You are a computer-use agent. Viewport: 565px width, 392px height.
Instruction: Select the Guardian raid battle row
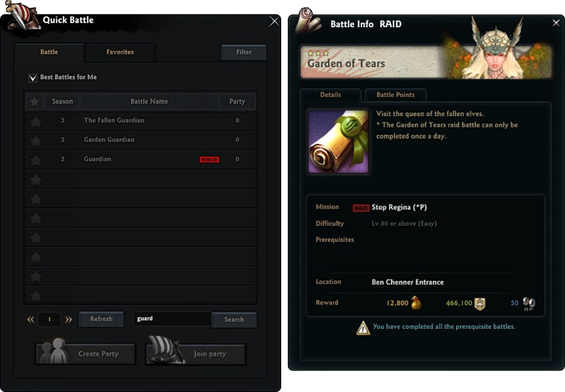point(140,159)
